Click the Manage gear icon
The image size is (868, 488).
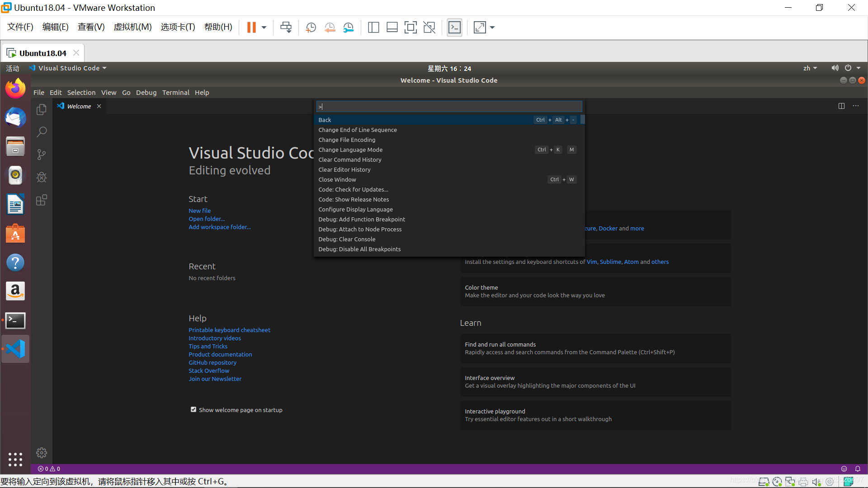pyautogui.click(x=42, y=453)
